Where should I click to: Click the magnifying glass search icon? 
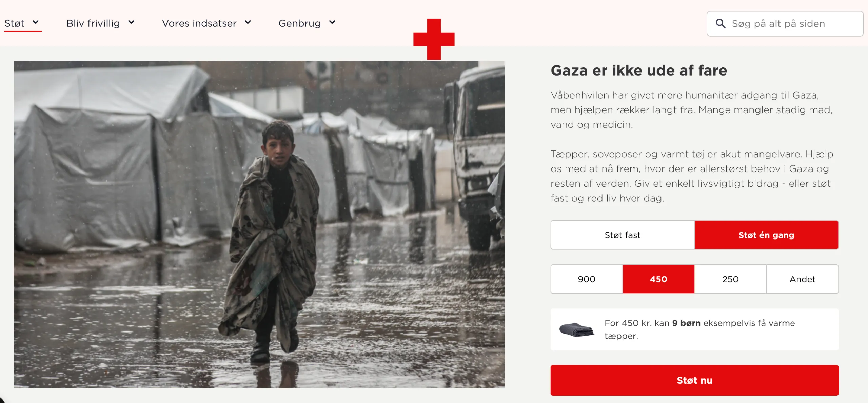click(x=720, y=23)
